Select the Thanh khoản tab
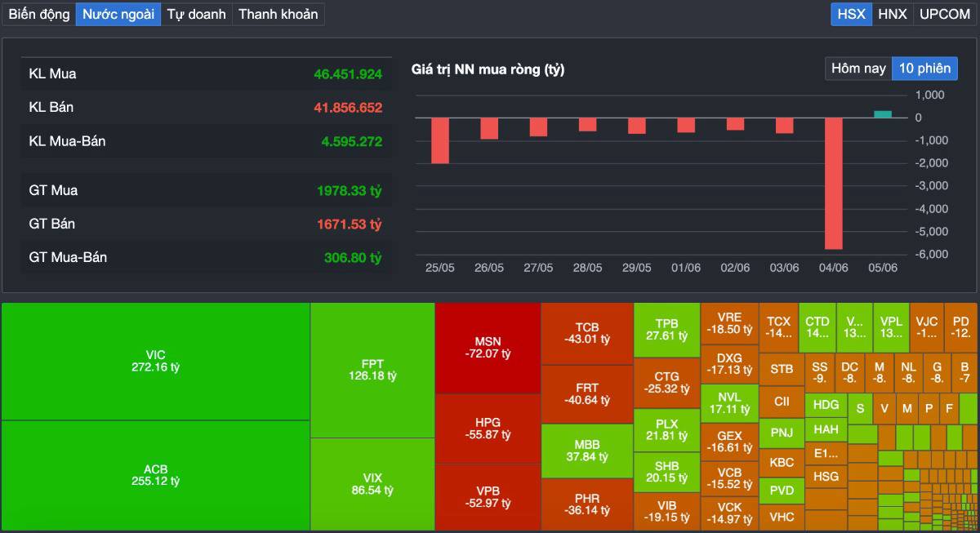This screenshot has height=533, width=980. [x=278, y=14]
